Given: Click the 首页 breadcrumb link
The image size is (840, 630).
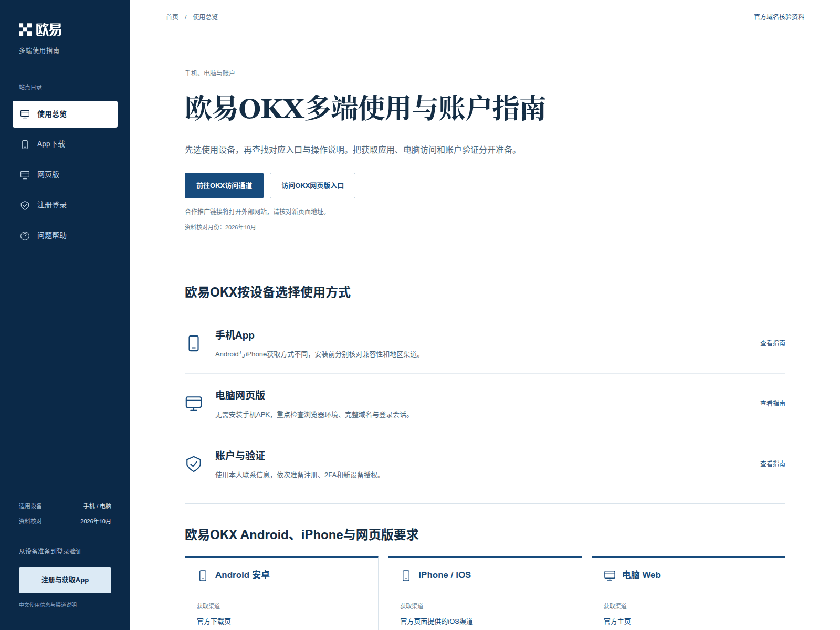Looking at the screenshot, I should click(x=172, y=17).
